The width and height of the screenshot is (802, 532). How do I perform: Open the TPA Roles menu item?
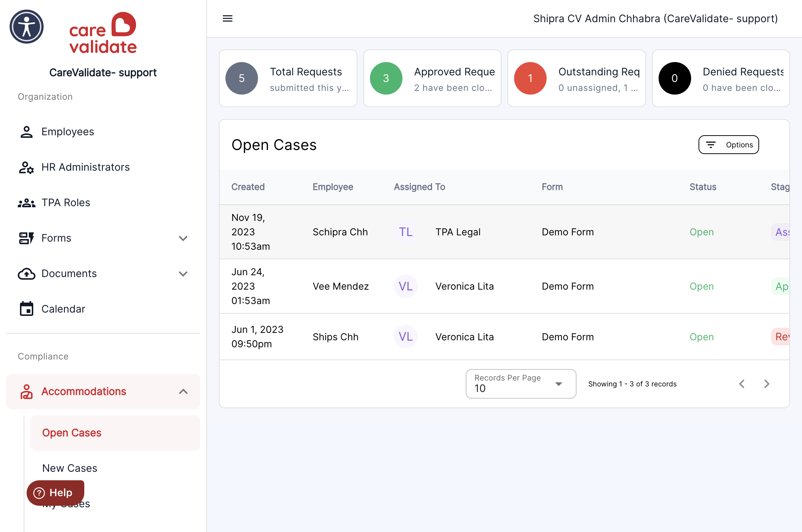tap(103, 203)
